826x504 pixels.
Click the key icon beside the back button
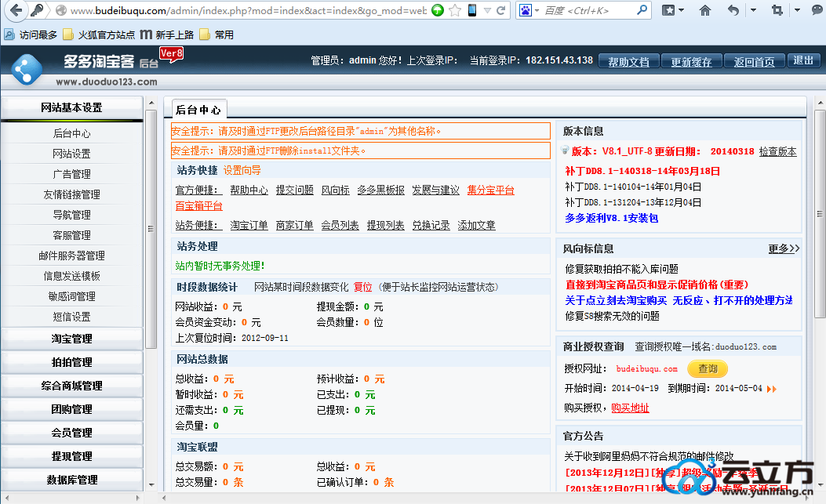[38, 10]
